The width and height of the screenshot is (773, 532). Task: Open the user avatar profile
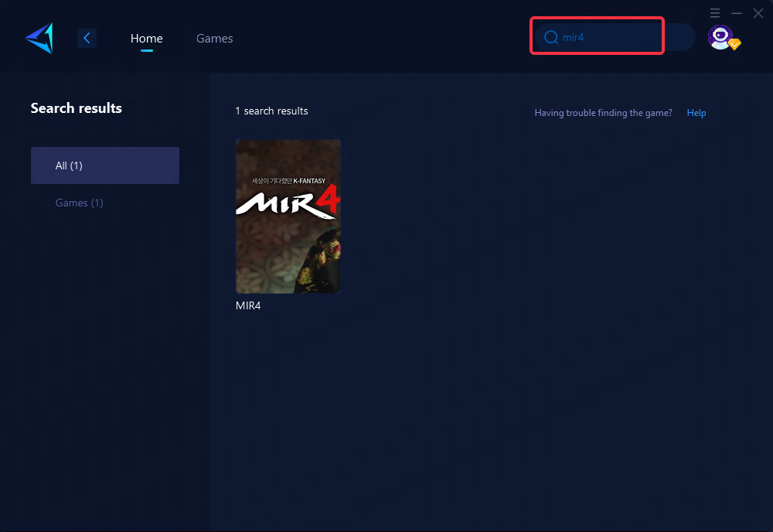pyautogui.click(x=722, y=37)
